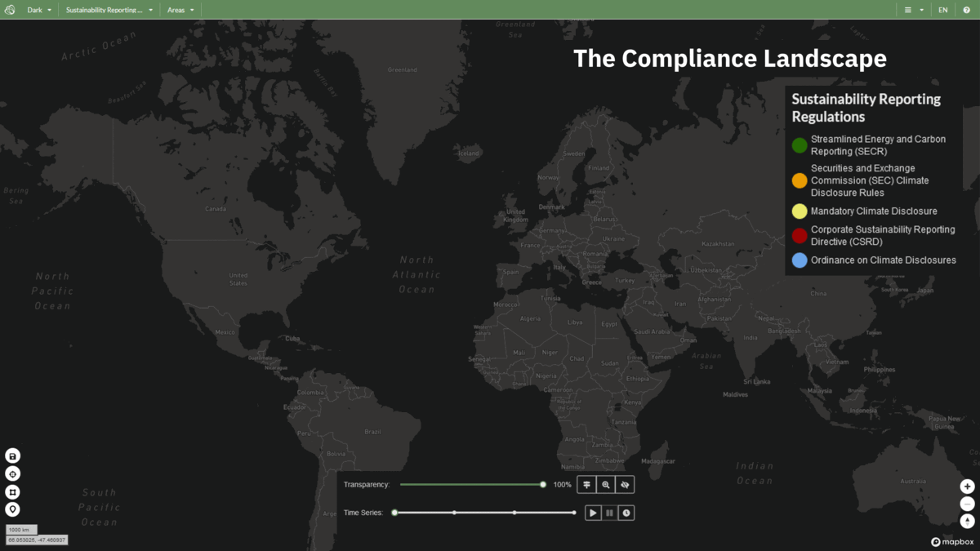Screen dimensions: 980x551
Task: Select the square area selection tool
Action: click(12, 492)
